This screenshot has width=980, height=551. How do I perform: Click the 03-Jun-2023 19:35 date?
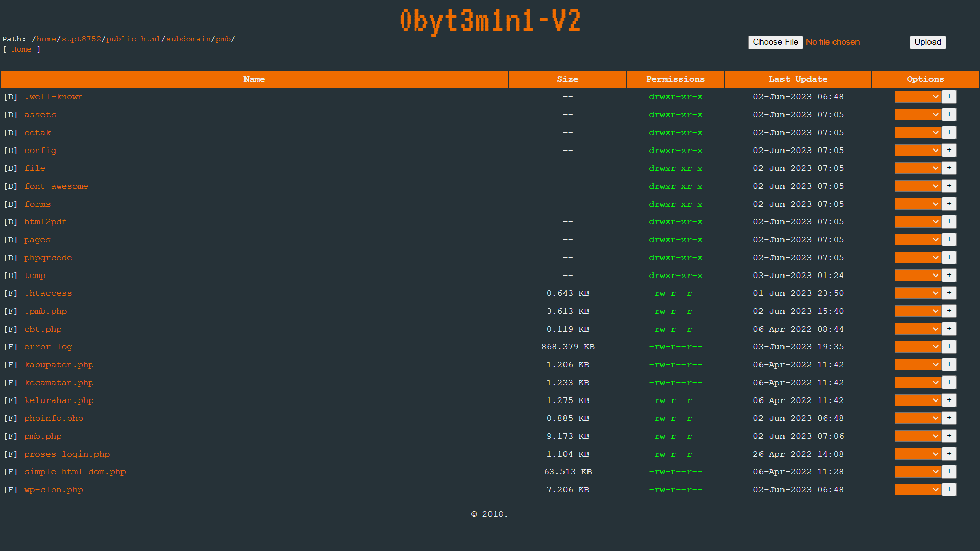[798, 347]
